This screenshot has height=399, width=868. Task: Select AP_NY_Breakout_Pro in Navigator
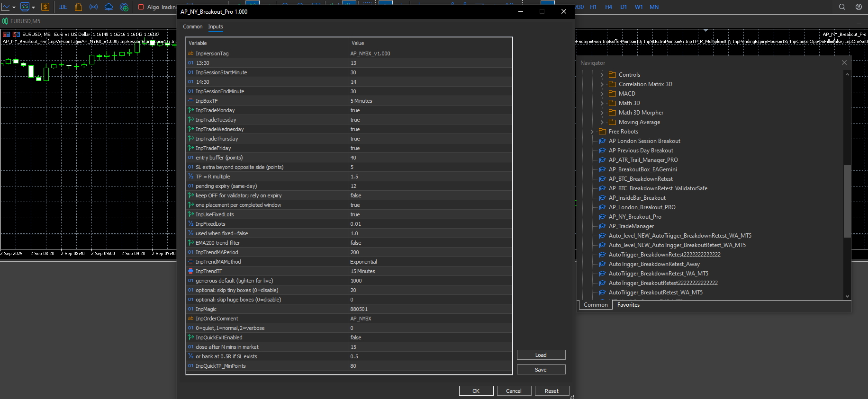[635, 217]
